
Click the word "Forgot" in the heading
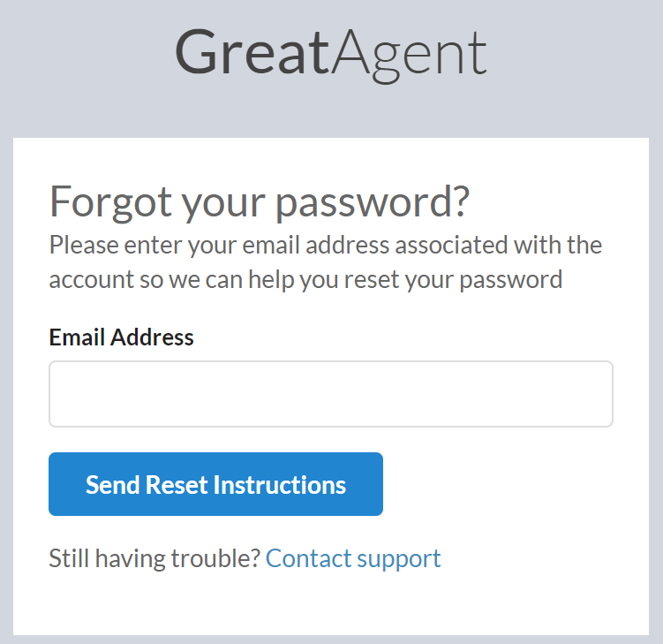point(110,203)
